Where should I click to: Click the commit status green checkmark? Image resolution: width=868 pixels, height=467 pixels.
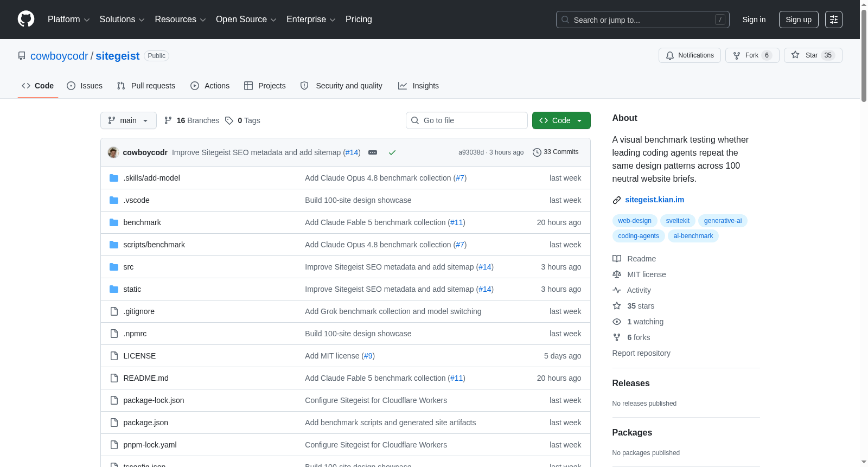coord(392,152)
